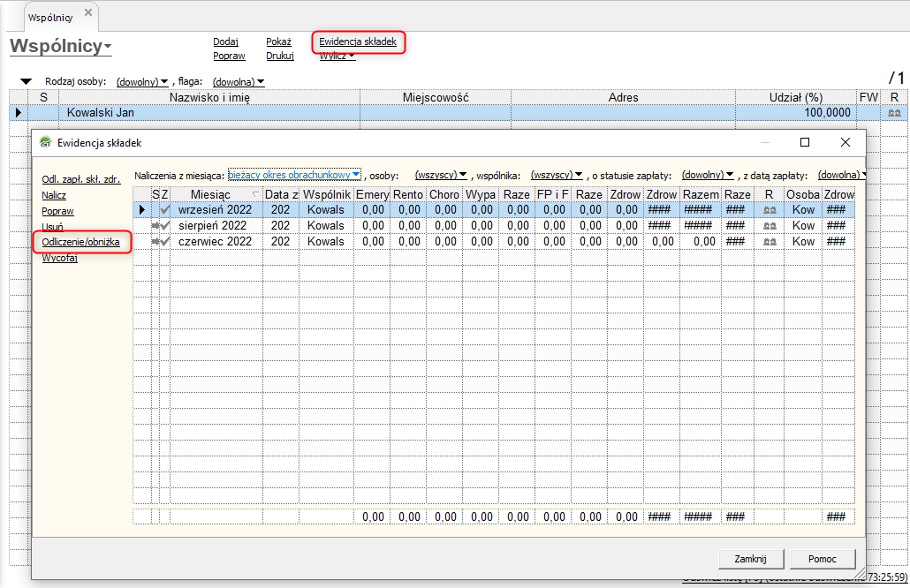Click the Data z column header

tap(281, 194)
